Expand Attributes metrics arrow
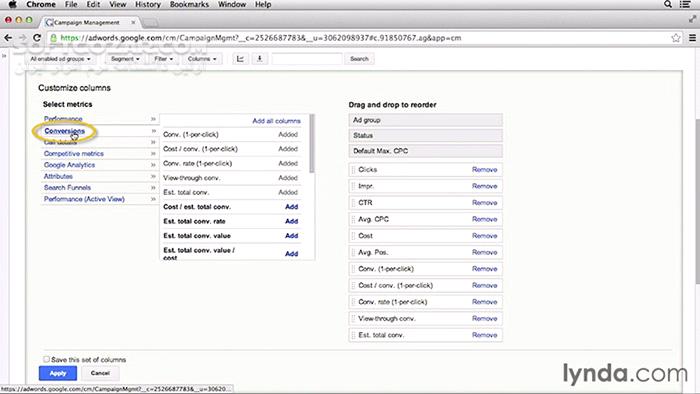 (x=153, y=176)
